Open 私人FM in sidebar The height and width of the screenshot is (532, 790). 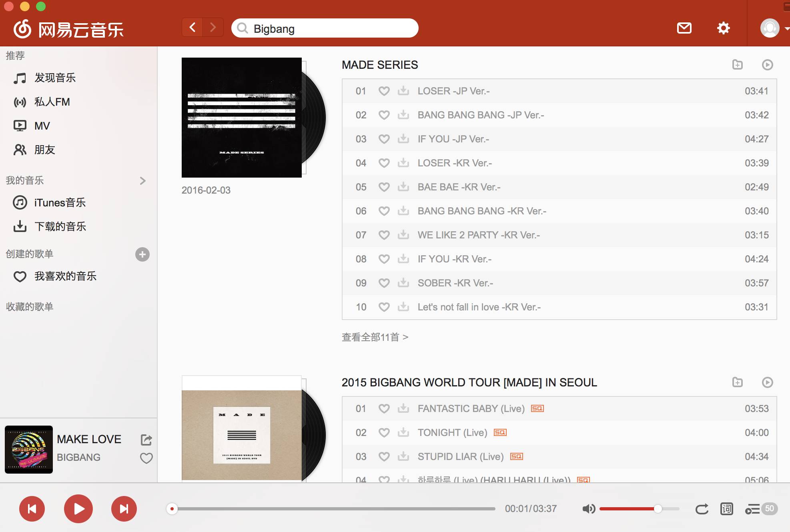click(52, 102)
